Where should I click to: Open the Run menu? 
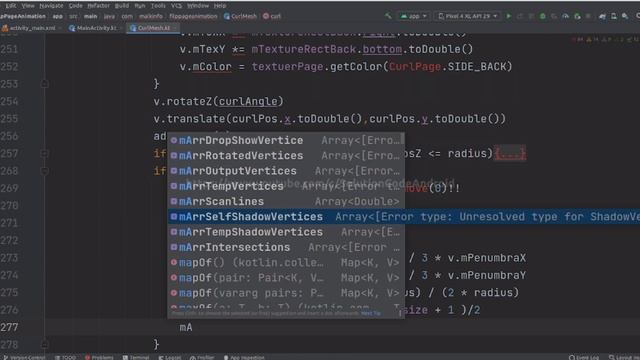pos(140,6)
